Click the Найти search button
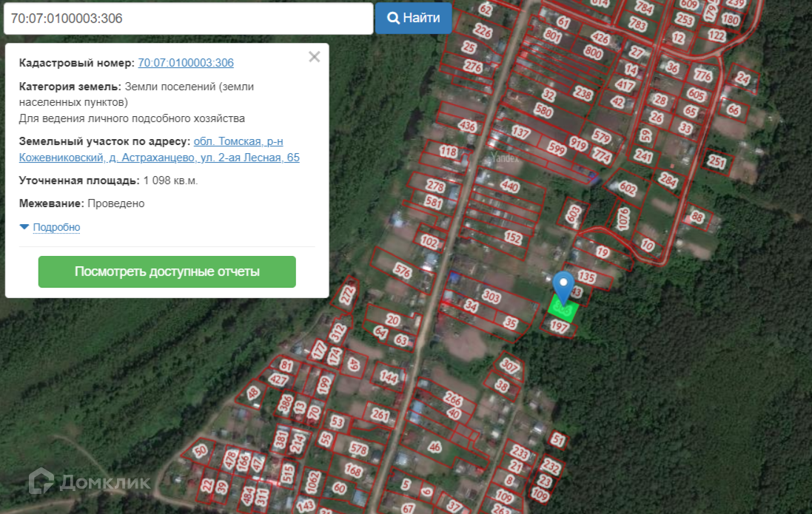This screenshot has height=514, width=812. (413, 18)
